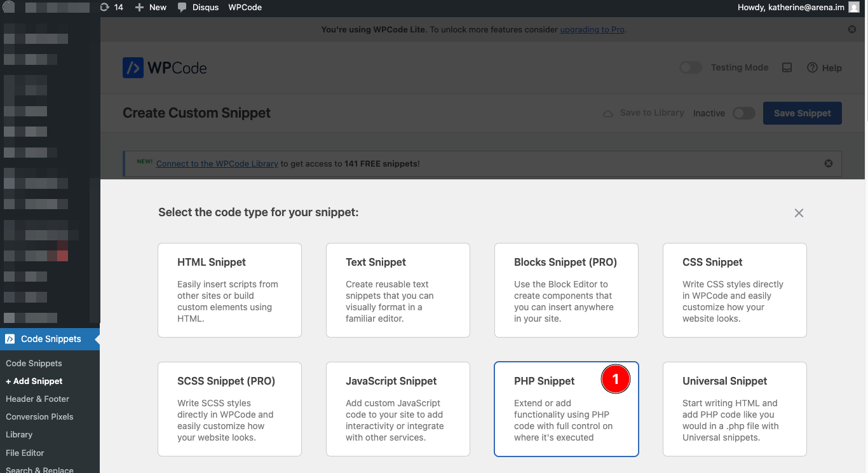Dismiss the WPCode Lite notice
The width and height of the screenshot is (868, 473).
coord(852,29)
